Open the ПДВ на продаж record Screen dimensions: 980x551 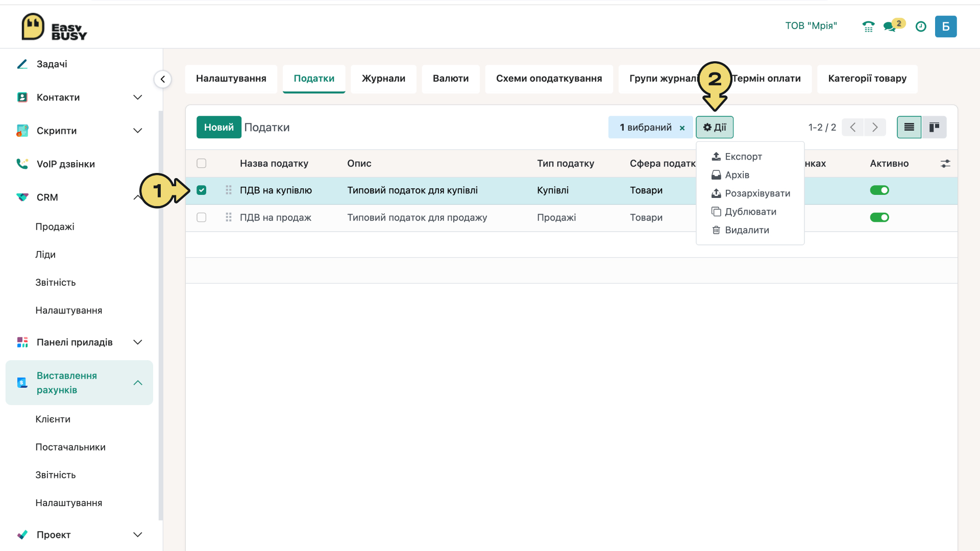(276, 217)
